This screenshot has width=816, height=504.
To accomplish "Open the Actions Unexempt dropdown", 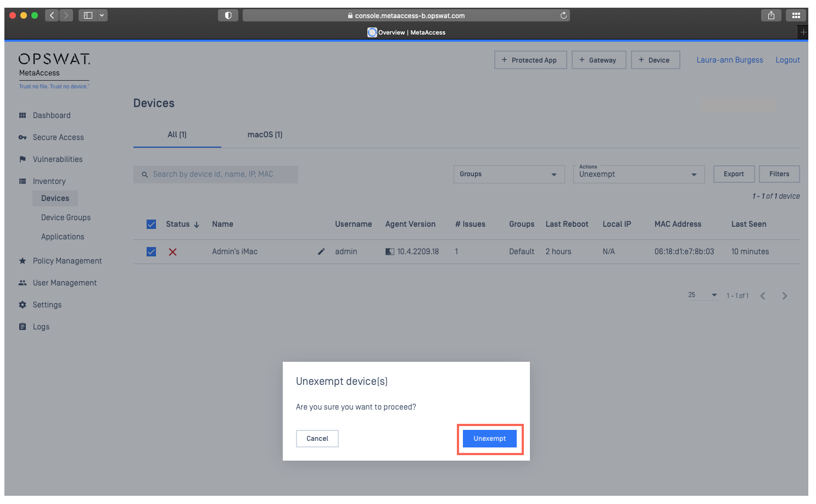I will coord(639,174).
